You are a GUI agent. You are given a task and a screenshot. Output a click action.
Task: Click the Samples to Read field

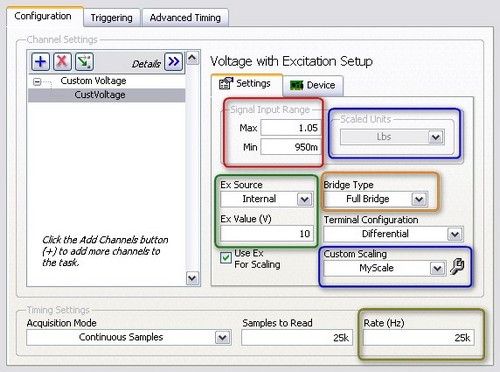(297, 338)
